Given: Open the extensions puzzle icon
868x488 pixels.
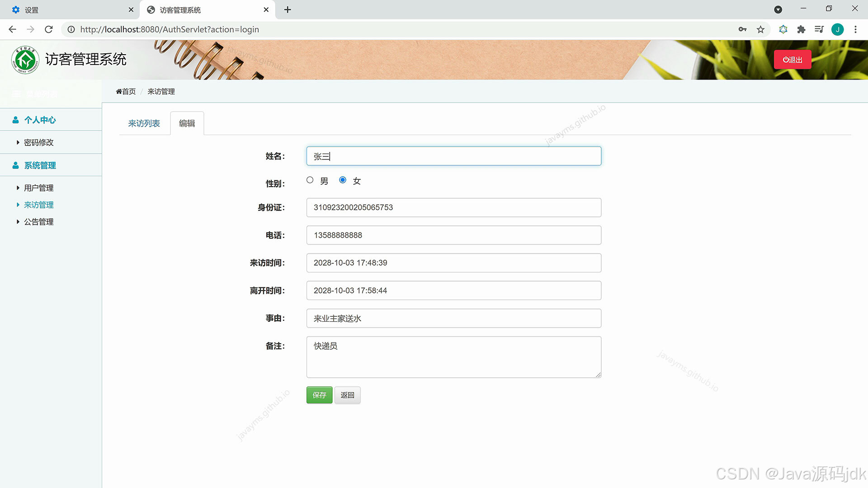Looking at the screenshot, I should point(801,29).
